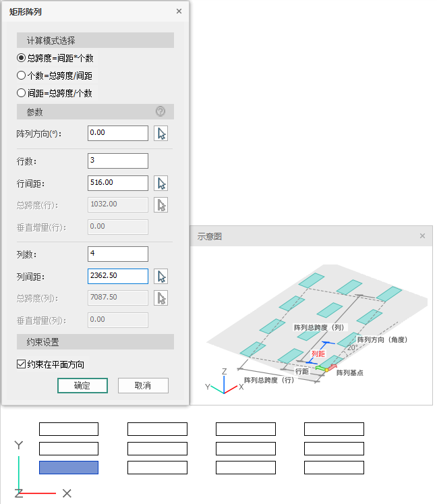
Task: Select 间距=总跨度/个数 mode
Action: point(55,93)
